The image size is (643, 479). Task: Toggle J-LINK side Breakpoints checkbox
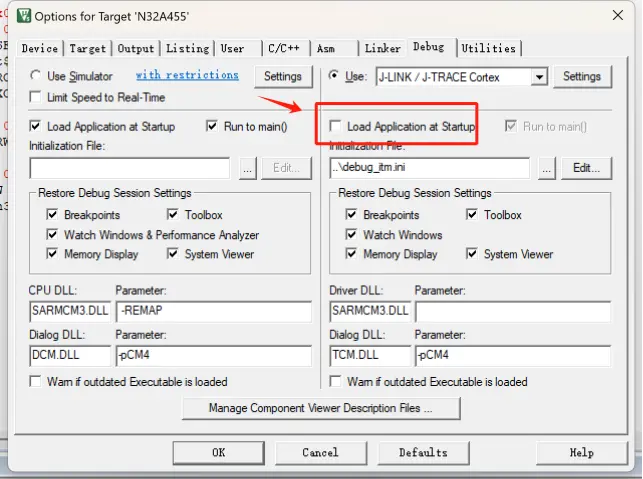(351, 214)
